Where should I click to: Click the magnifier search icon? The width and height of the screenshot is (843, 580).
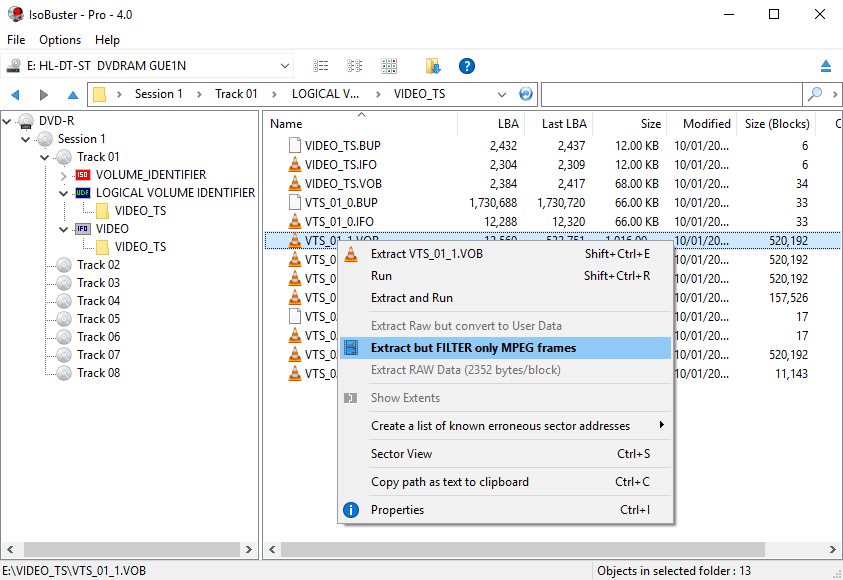tap(815, 94)
